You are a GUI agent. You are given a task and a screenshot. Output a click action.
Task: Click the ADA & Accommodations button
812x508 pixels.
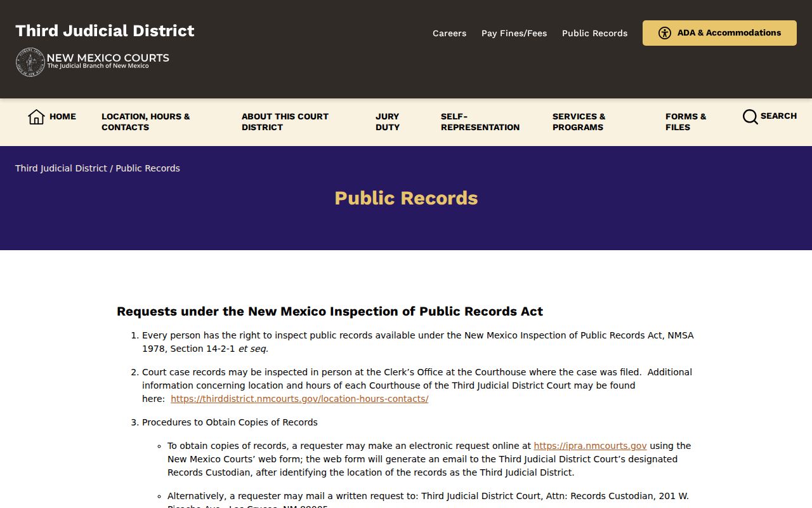719,33
